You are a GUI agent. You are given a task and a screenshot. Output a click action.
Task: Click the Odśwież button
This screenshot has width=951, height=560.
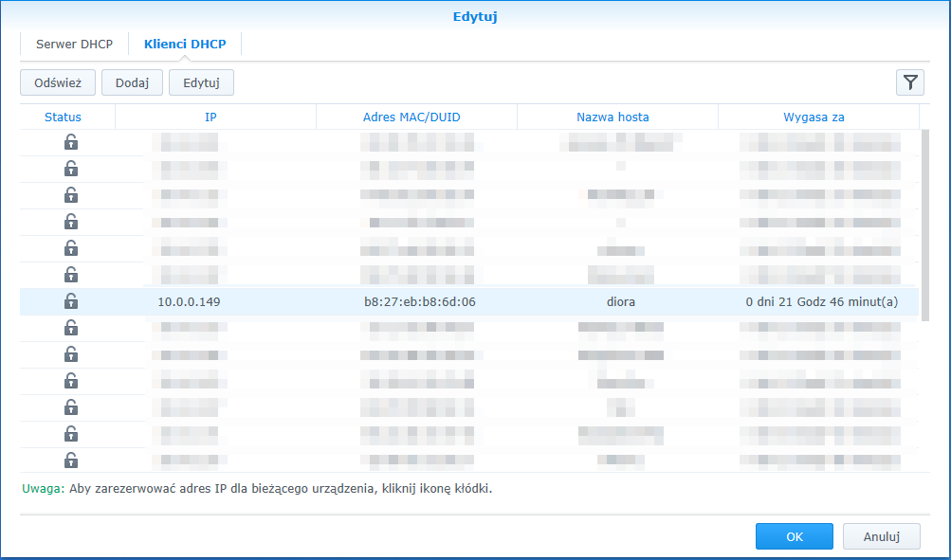[58, 82]
